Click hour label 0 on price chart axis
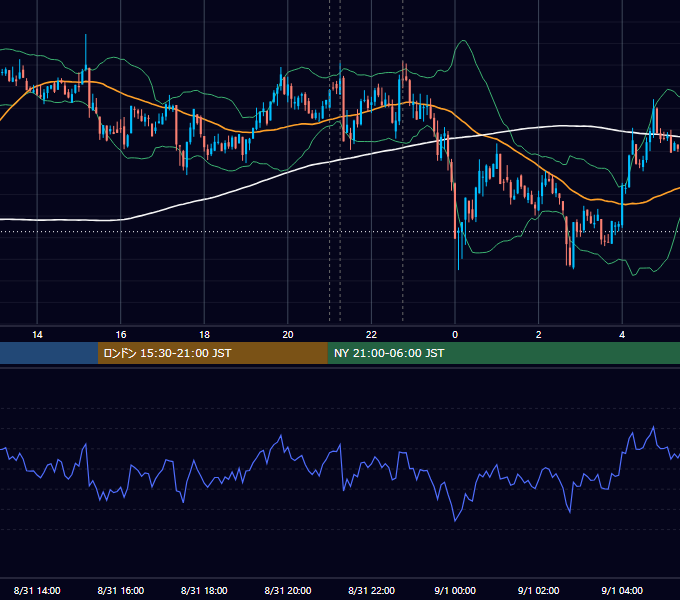 [x=455, y=334]
